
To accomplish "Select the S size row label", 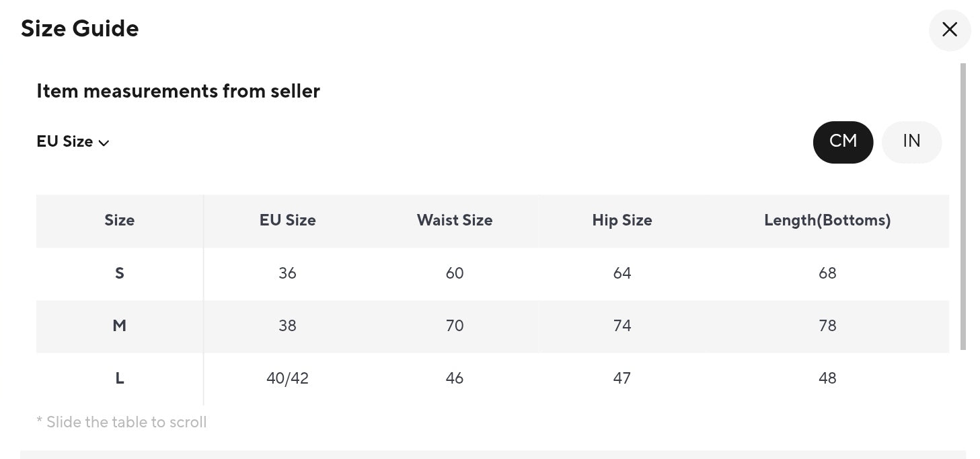I will tap(120, 273).
